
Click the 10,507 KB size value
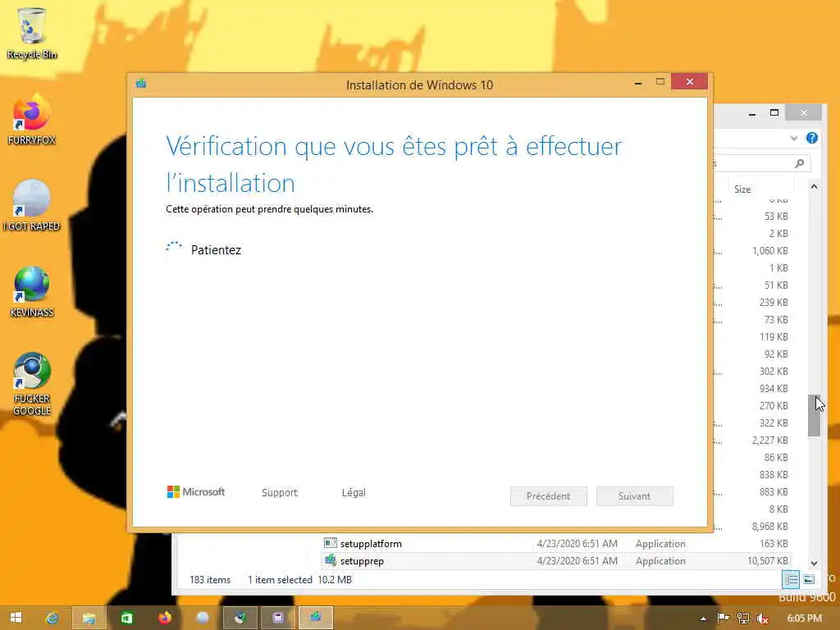pos(767,561)
